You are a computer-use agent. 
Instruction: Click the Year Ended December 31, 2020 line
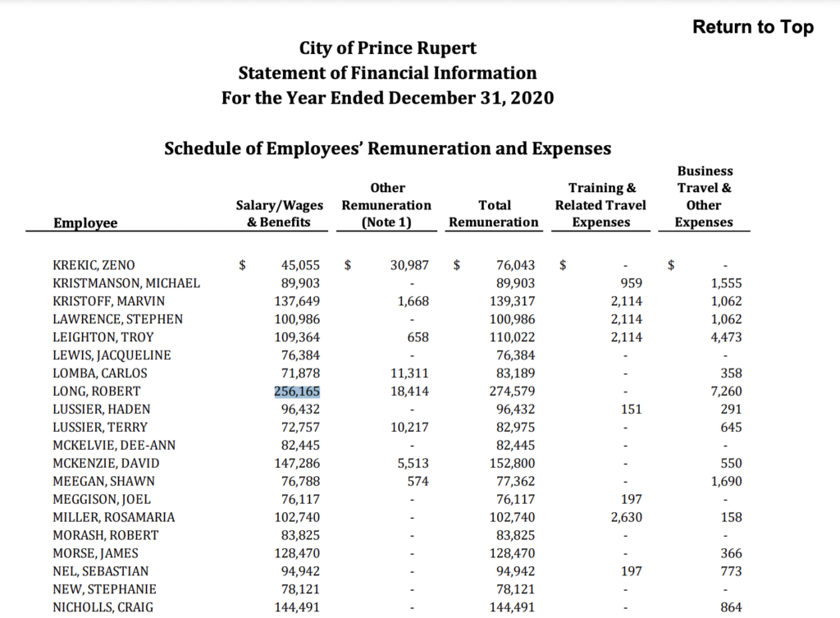point(388,98)
